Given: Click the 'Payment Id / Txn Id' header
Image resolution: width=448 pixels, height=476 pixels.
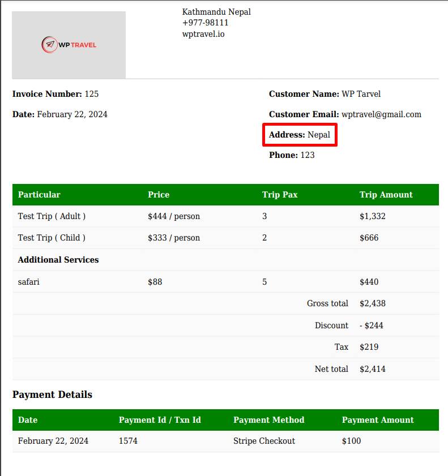Looking at the screenshot, I should (160, 420).
